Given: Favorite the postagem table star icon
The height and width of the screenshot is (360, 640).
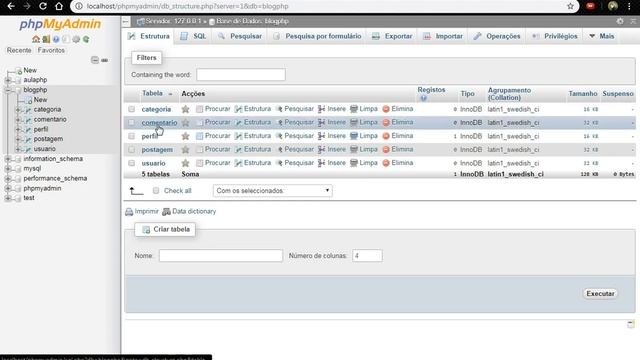Looking at the screenshot, I should [185, 149].
